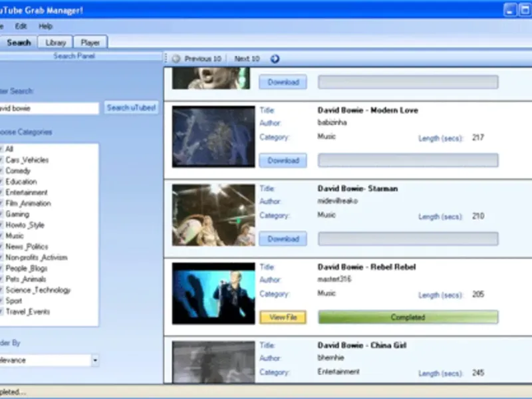Click length value 205
The width and height of the screenshot is (532, 399).
pyautogui.click(x=478, y=294)
